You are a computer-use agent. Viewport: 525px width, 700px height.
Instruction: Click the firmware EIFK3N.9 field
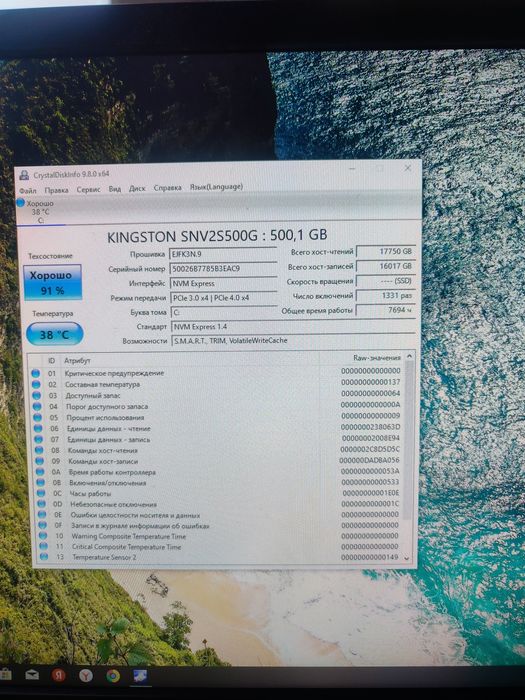(x=223, y=254)
